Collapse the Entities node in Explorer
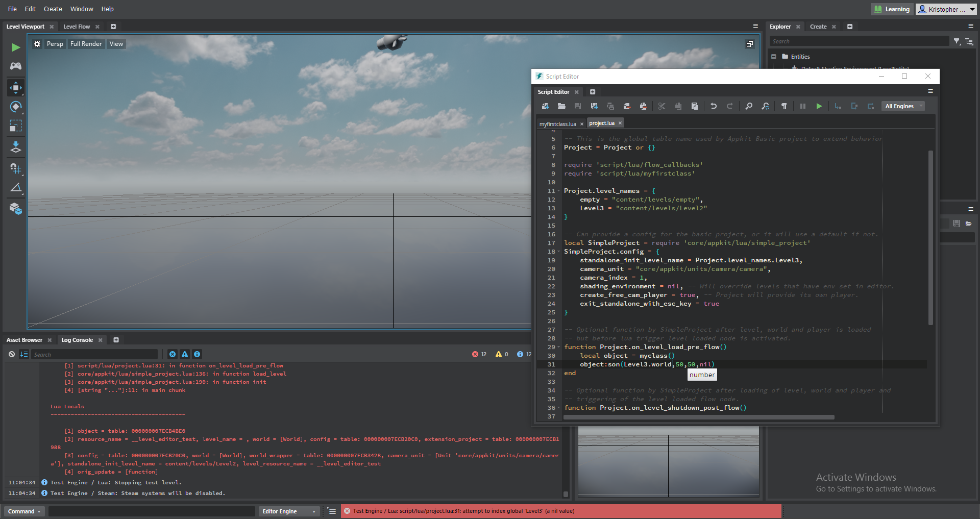980x519 pixels. (x=774, y=56)
